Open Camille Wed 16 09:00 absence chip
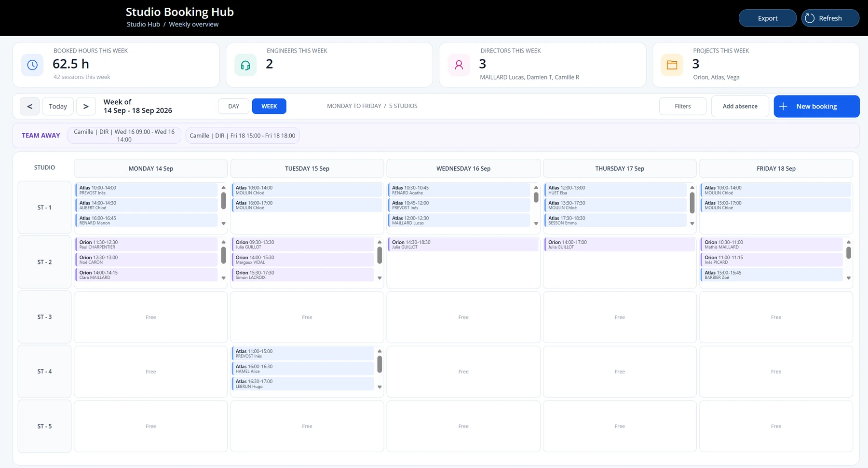 pyautogui.click(x=124, y=136)
